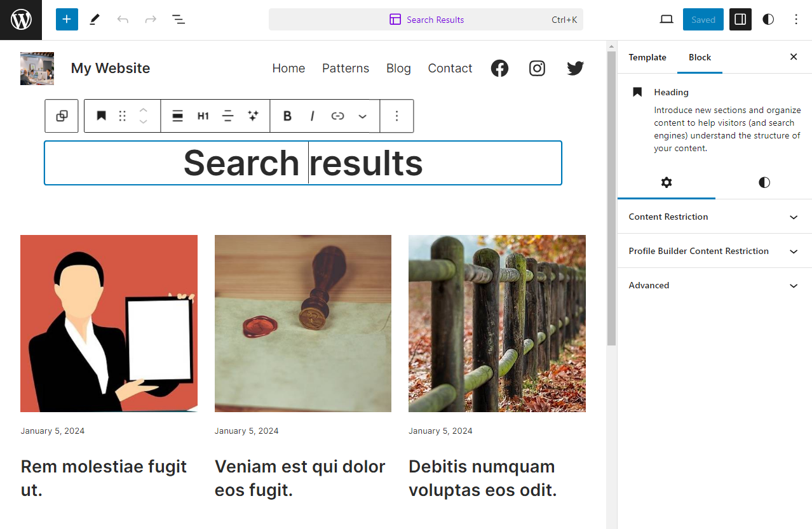Switch to the Block tab
Screen dimensions: 812x529
700,57
